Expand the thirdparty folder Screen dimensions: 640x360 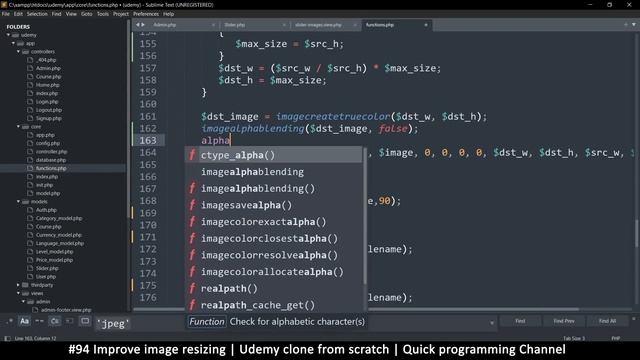pyautogui.click(x=18, y=285)
